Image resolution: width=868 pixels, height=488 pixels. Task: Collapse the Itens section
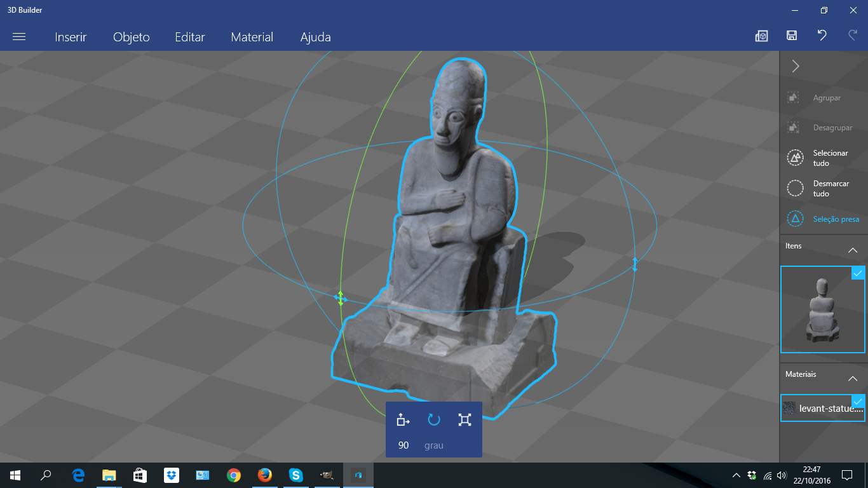(853, 250)
